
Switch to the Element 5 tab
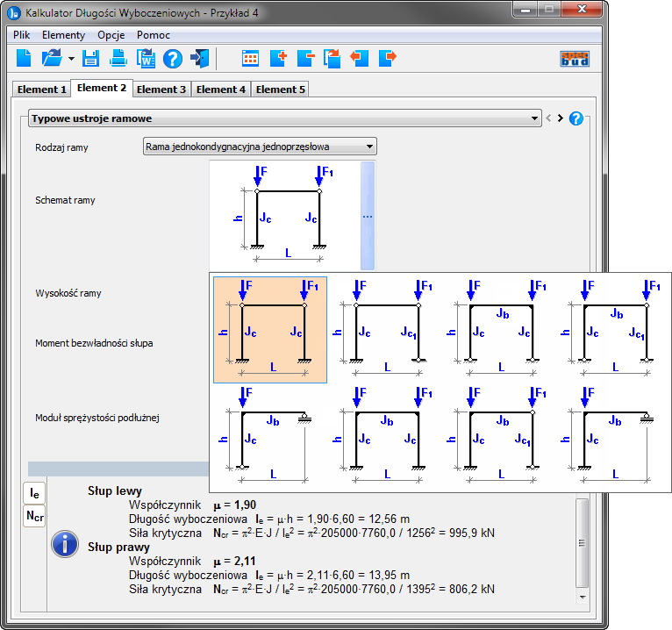pyautogui.click(x=280, y=89)
